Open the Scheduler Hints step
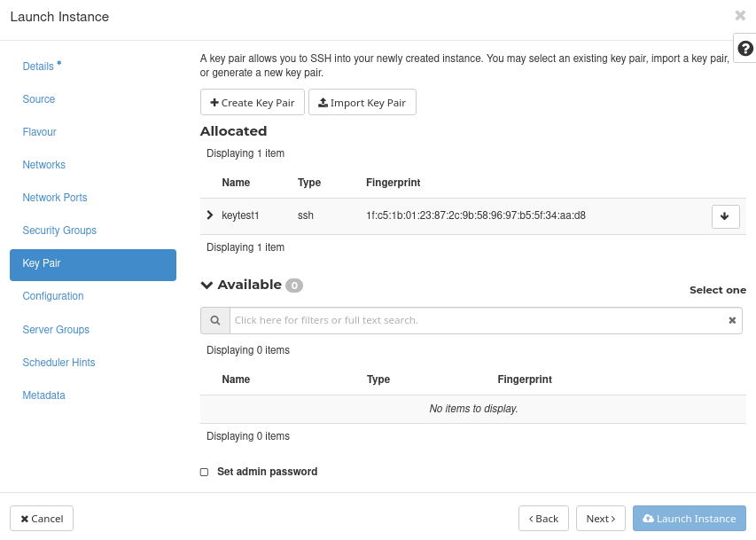The width and height of the screenshot is (756, 540). 58,362
